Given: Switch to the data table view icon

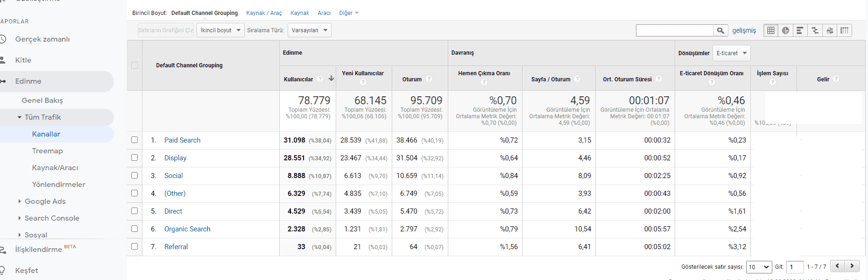Looking at the screenshot, I should pyautogui.click(x=771, y=30).
